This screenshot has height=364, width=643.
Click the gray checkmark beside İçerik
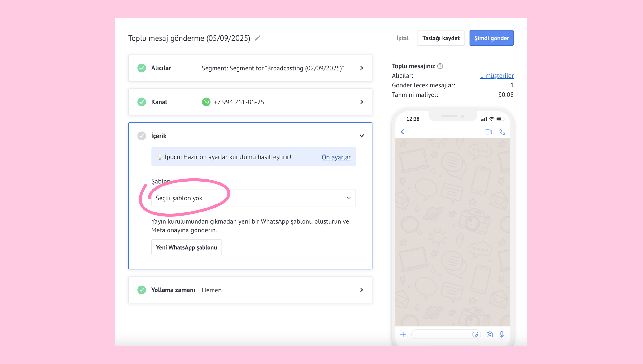(142, 136)
